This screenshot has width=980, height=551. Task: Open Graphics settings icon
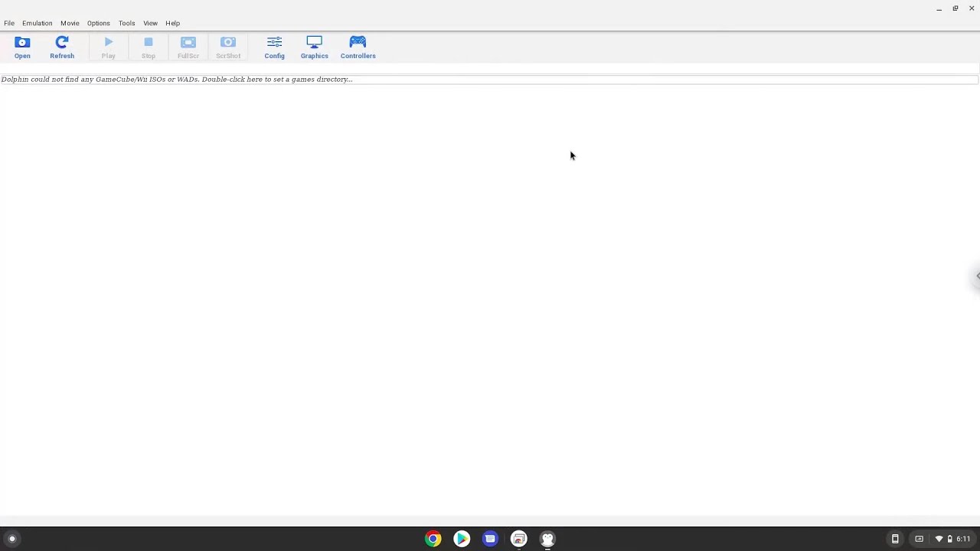[x=314, y=47]
